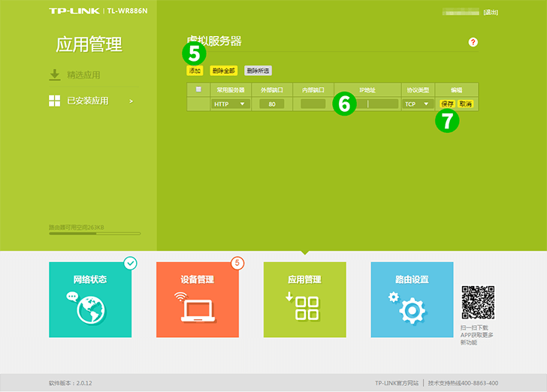Click the 外部端口 column header
The image size is (547, 392).
pyautogui.click(x=272, y=90)
